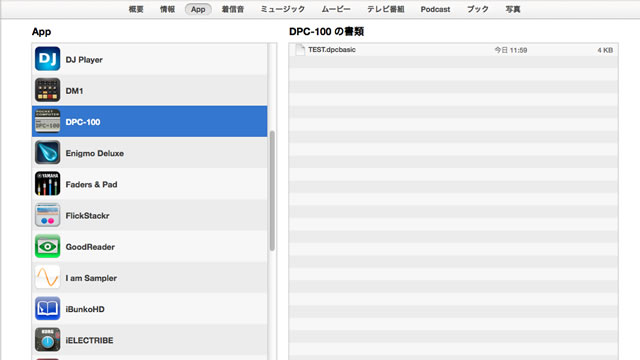Select iBunkoHD label in list
This screenshot has height=360, width=640.
pyautogui.click(x=85, y=309)
